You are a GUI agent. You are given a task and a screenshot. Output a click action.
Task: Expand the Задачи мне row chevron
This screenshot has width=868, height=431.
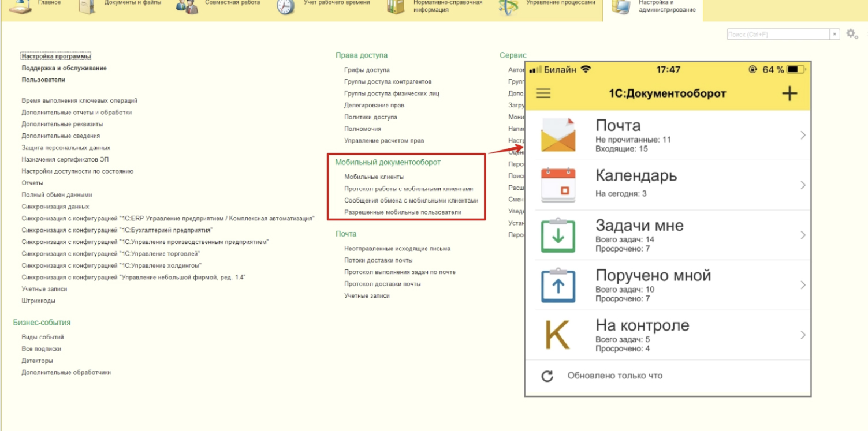click(x=803, y=235)
